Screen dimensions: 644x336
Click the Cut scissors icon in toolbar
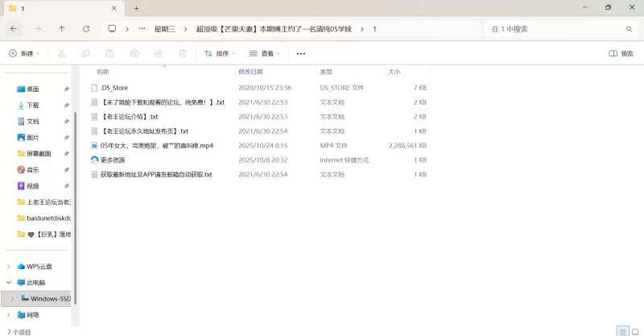62,53
